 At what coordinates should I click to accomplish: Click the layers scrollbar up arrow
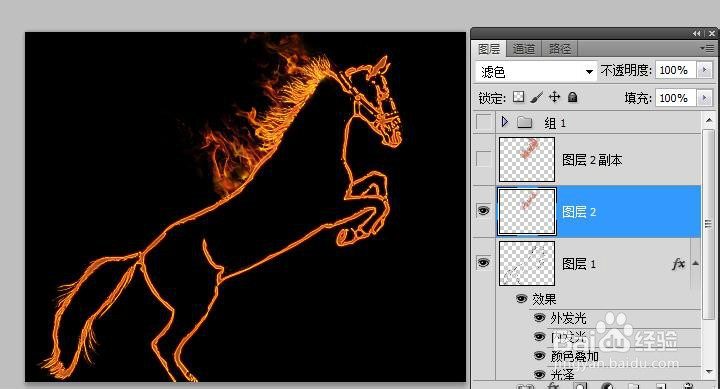coord(709,120)
